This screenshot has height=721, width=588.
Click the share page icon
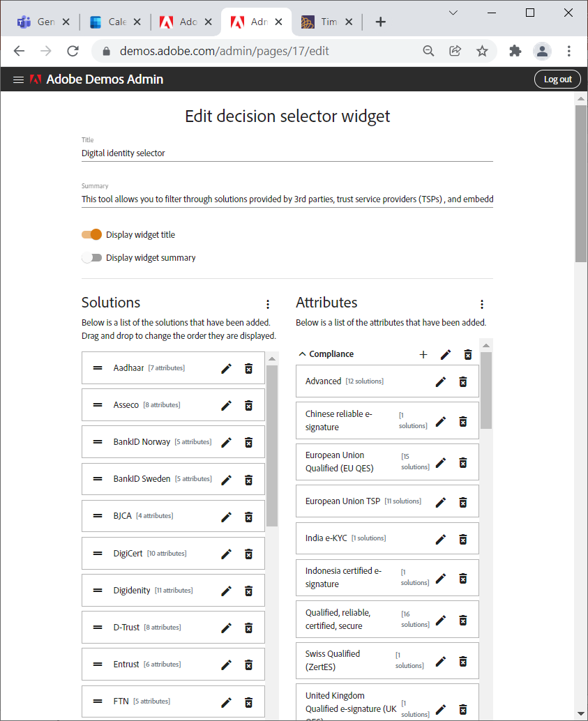point(455,51)
